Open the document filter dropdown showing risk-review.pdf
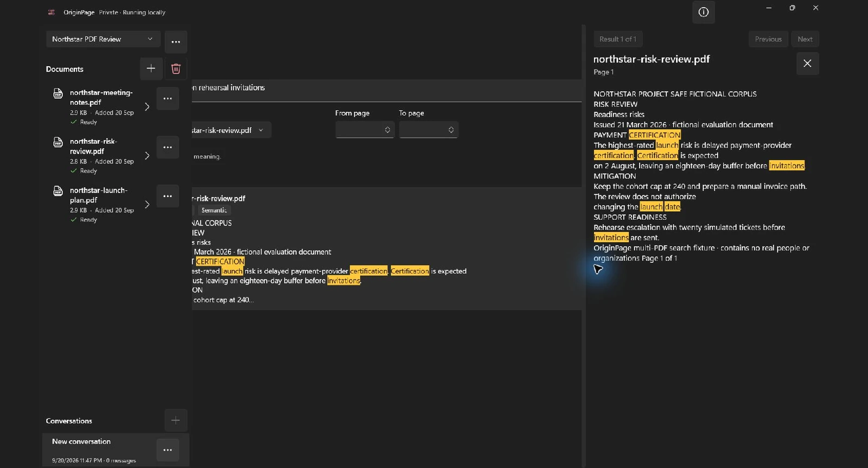This screenshot has width=868, height=468. (231, 130)
